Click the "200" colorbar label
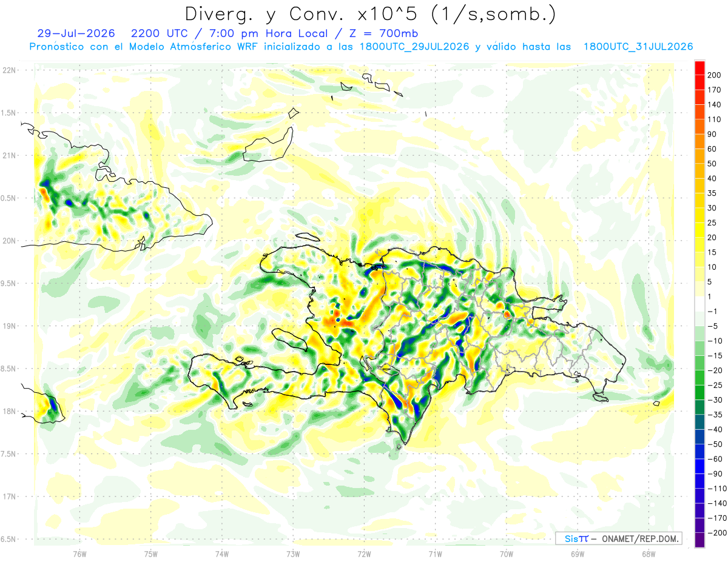The width and height of the screenshot is (728, 562). pos(715,75)
